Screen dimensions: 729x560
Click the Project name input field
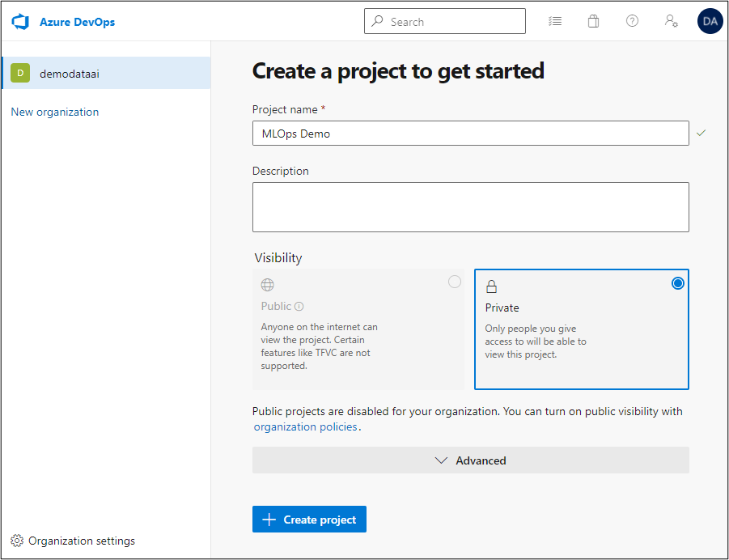471,132
